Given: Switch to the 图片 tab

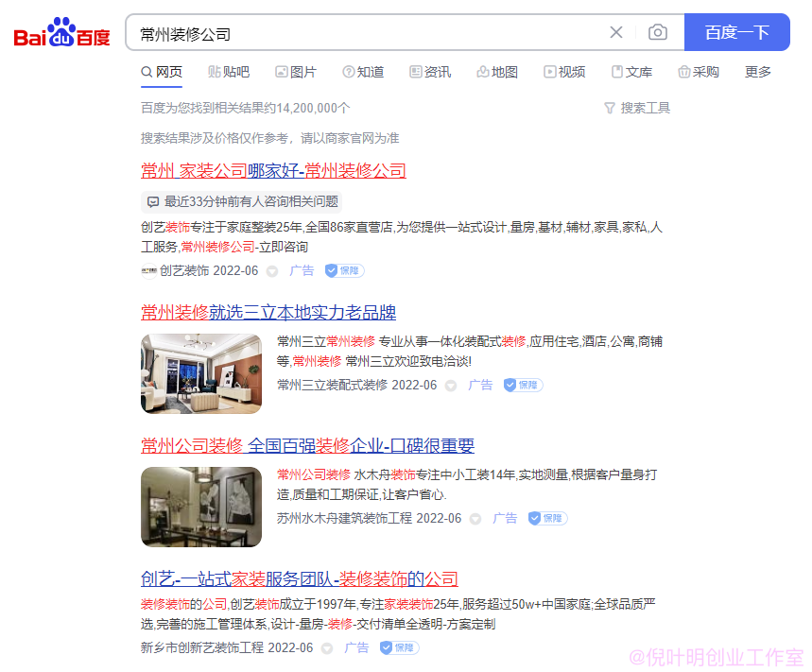Looking at the screenshot, I should [x=296, y=72].
